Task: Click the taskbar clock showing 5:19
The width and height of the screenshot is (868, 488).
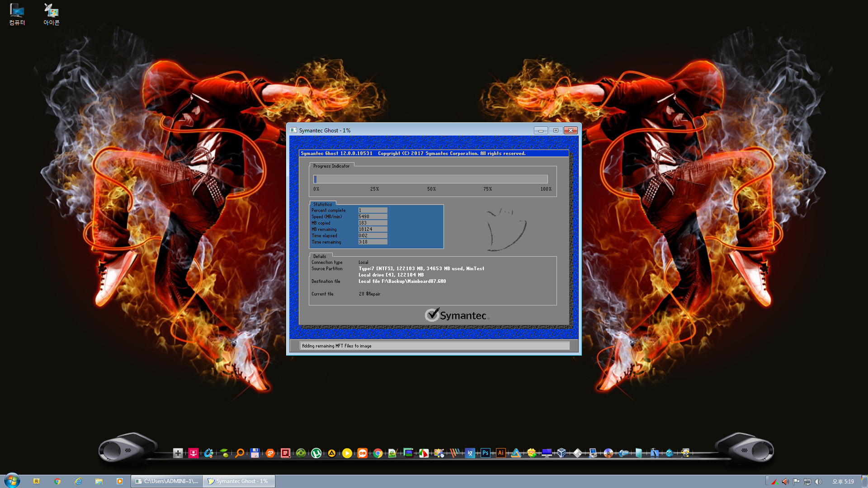Action: click(843, 482)
